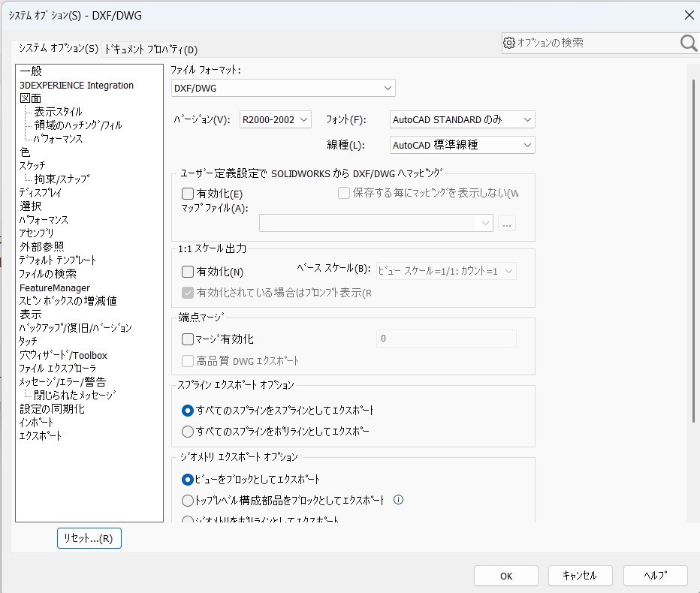This screenshot has width=700, height=593.
Task: Open the 線種 AutoCAD 標準線種 dropdown
Action: click(462, 145)
